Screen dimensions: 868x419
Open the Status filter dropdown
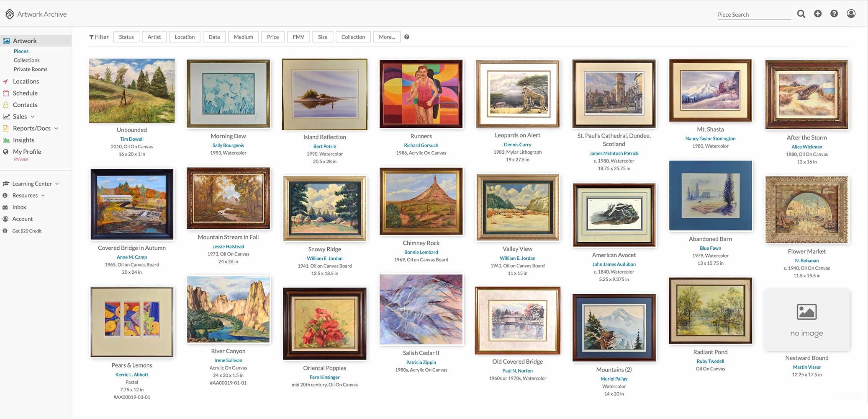[126, 37]
